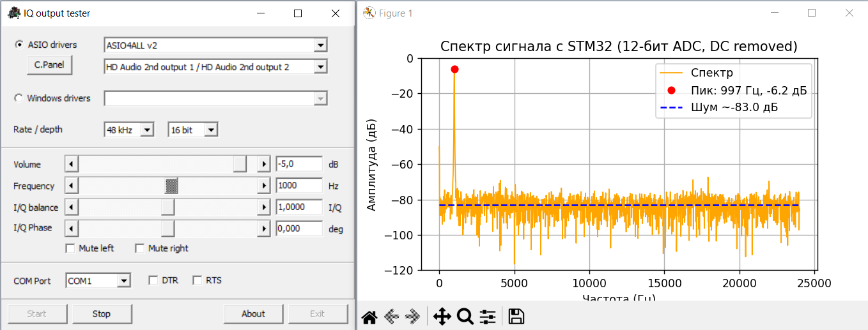This screenshot has width=868, height=330.
Task: Click the Volume slider right arrow
Action: (263, 165)
